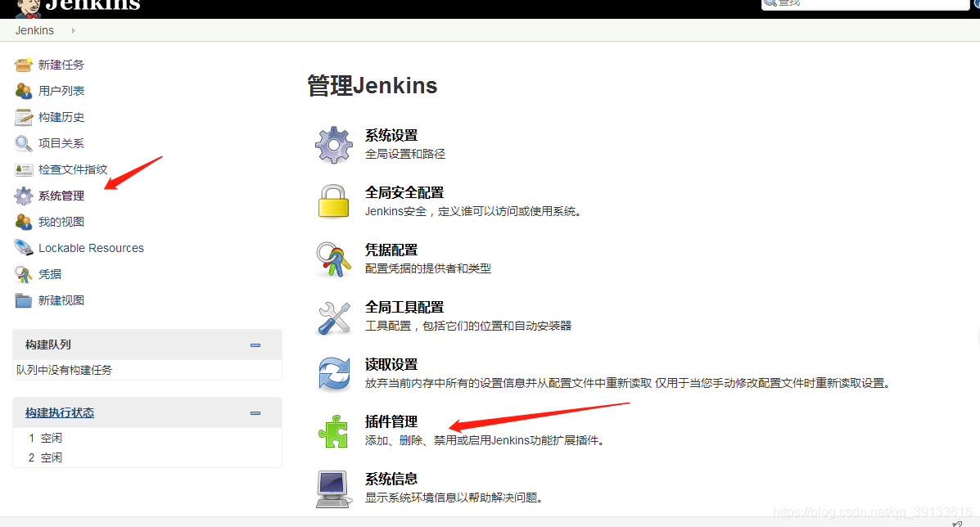Open the 新建视图 link
The height and width of the screenshot is (527, 980).
(x=61, y=300)
